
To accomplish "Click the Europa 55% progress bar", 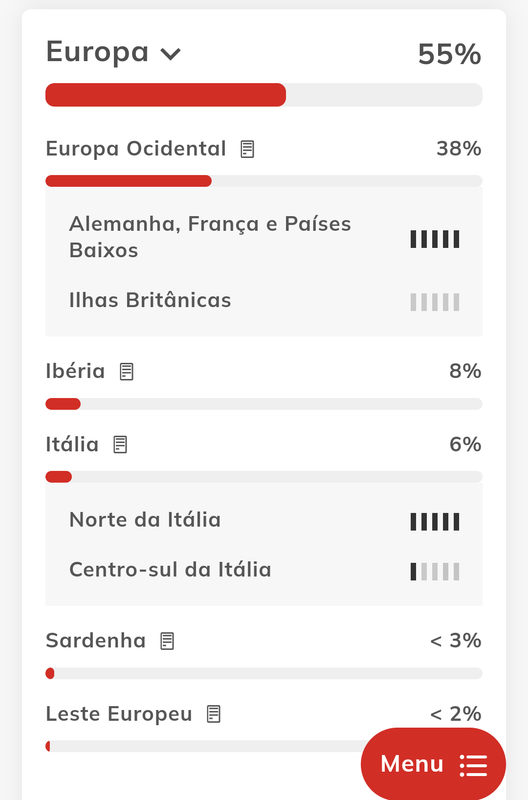I will point(264,95).
